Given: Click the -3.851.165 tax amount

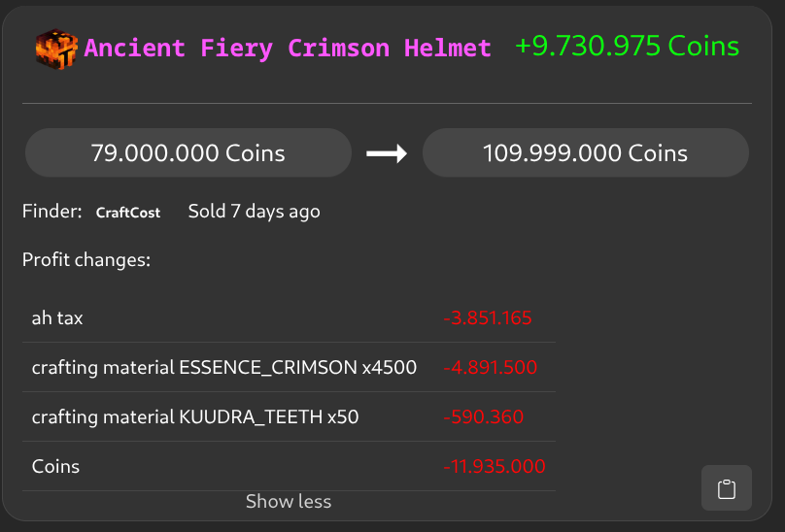Looking at the screenshot, I should 487,317.
